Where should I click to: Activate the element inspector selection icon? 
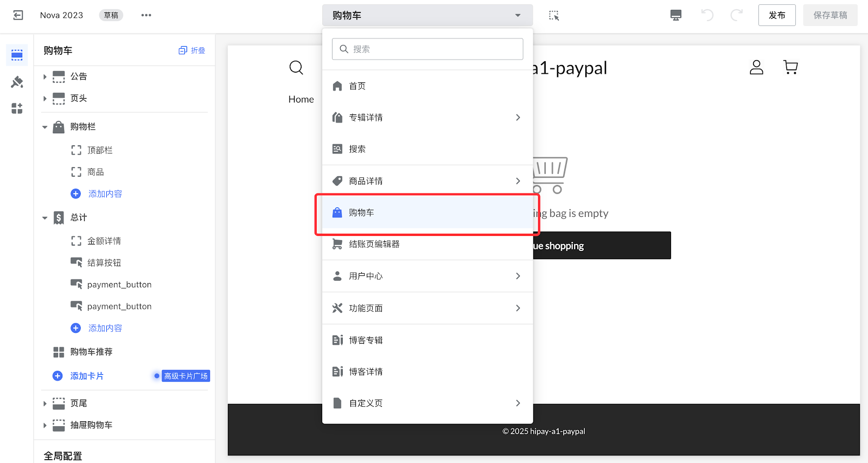point(553,15)
